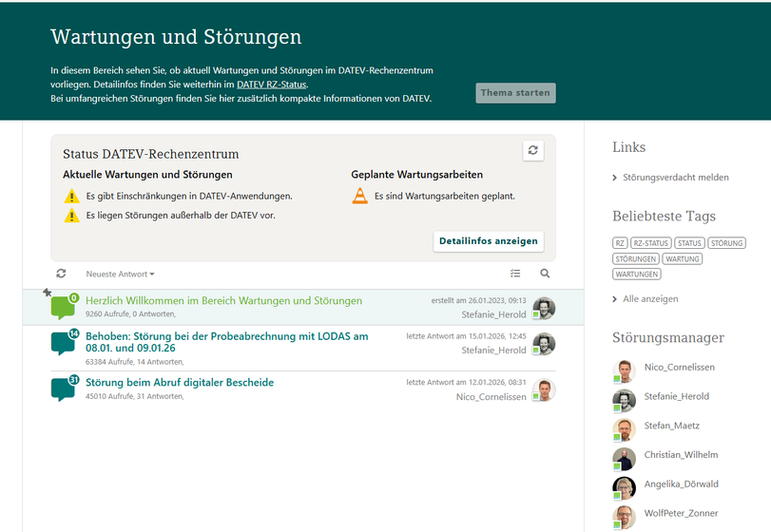Screen dimensions: 771x532
Task: Open Stefanie_Herold avatar in the LODAS thread row
Action: (x=544, y=344)
